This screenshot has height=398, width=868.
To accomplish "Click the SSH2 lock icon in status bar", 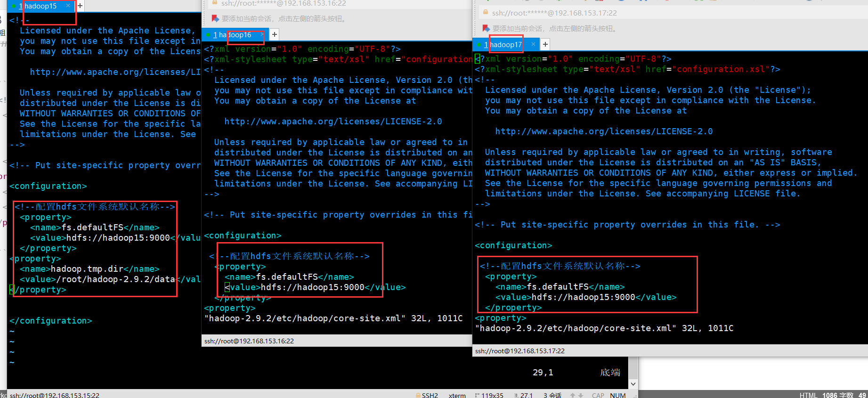I will (x=418, y=395).
